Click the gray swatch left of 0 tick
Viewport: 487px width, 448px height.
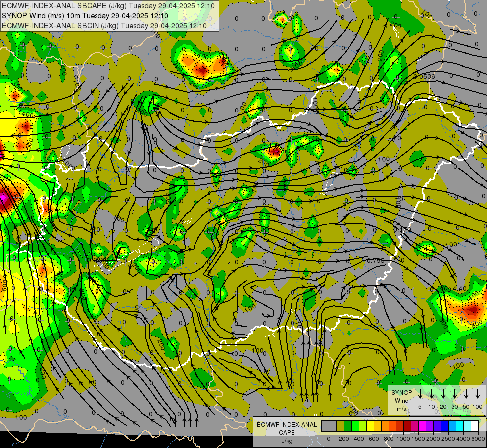(325, 426)
